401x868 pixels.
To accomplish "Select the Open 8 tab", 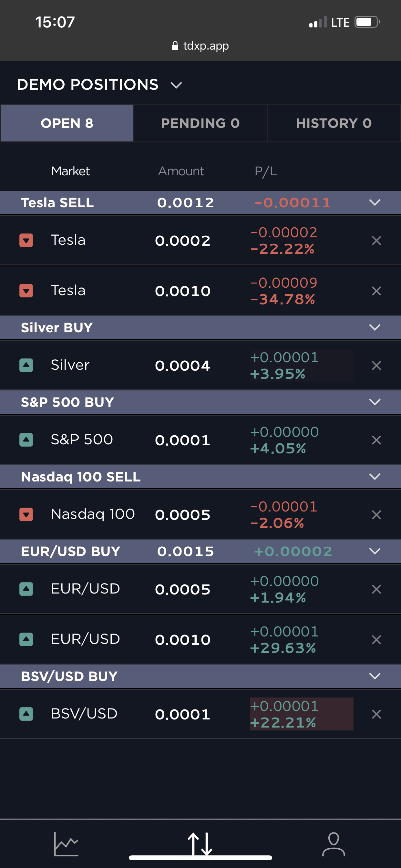I will click(67, 123).
